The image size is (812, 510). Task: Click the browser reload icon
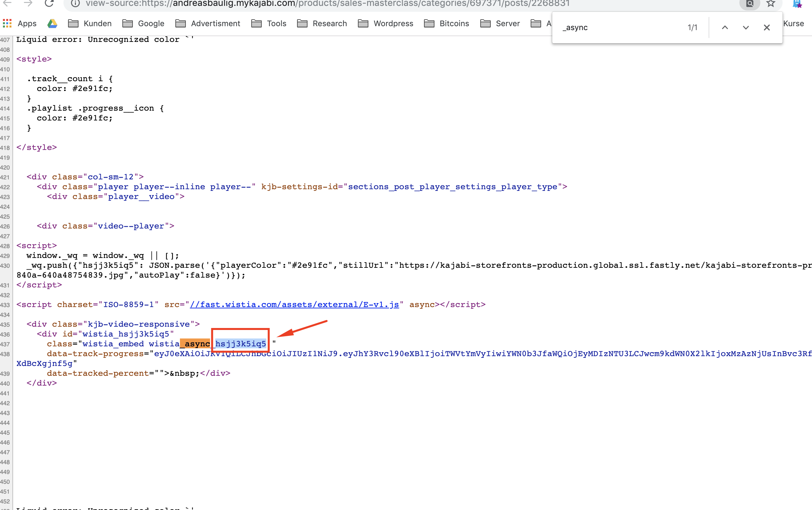[x=49, y=3]
